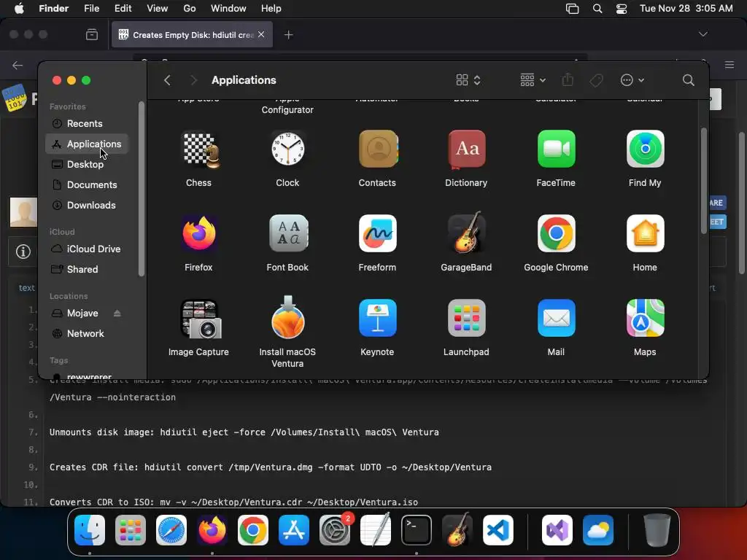Open the Group By dropdown in Finder
Image resolution: width=747 pixels, height=560 pixels.
(533, 80)
